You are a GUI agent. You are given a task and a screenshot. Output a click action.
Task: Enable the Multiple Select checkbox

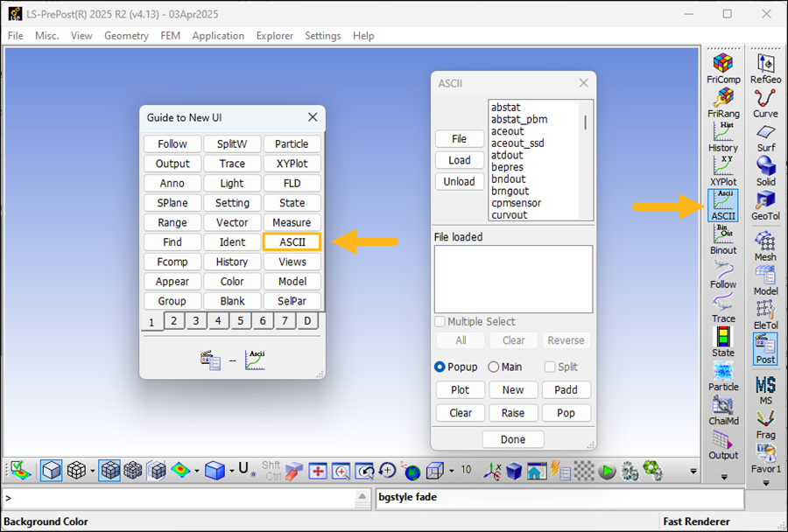(x=440, y=322)
